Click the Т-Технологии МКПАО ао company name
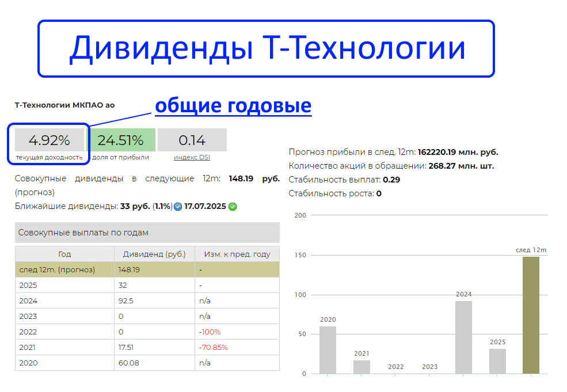This screenshot has width=567, height=392. pos(64,105)
